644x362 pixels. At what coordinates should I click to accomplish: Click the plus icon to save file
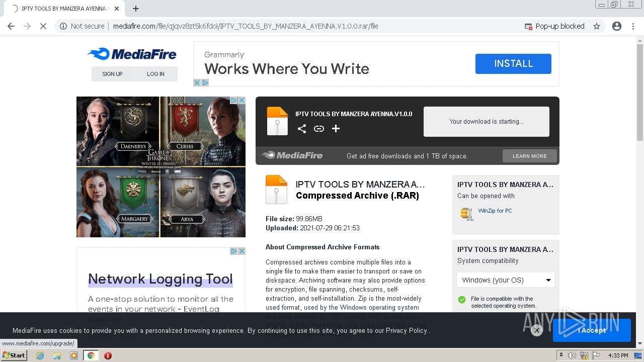(336, 129)
